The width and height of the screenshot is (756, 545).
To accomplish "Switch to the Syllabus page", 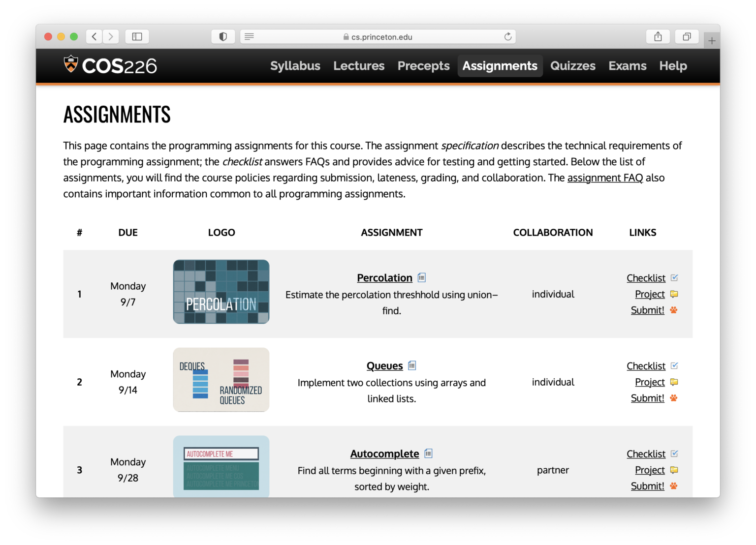I will [295, 65].
